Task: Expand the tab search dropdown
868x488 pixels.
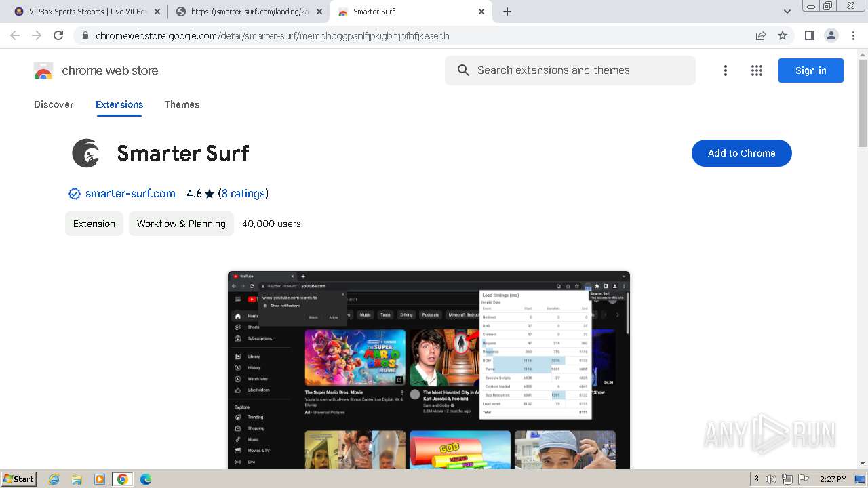Action: (x=787, y=12)
